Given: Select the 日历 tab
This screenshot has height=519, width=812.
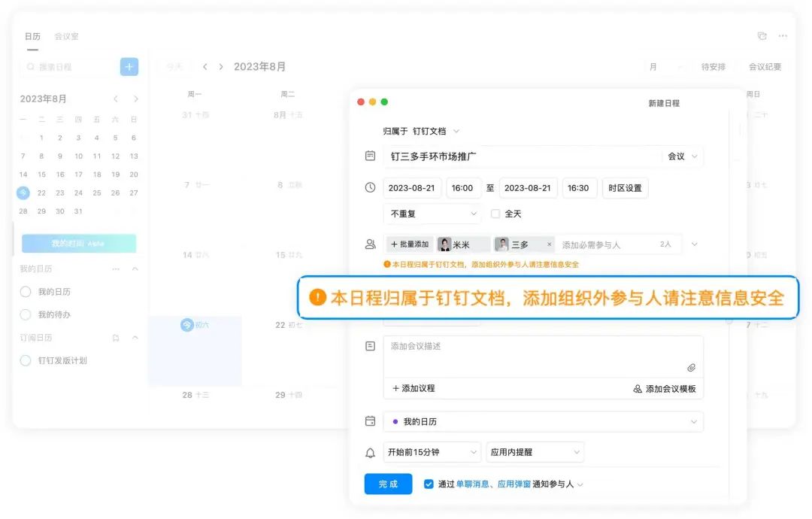Looking at the screenshot, I should tap(32, 36).
